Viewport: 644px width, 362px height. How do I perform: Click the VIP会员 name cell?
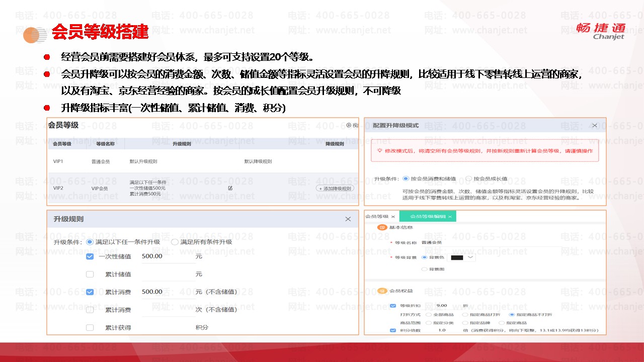coord(100,189)
